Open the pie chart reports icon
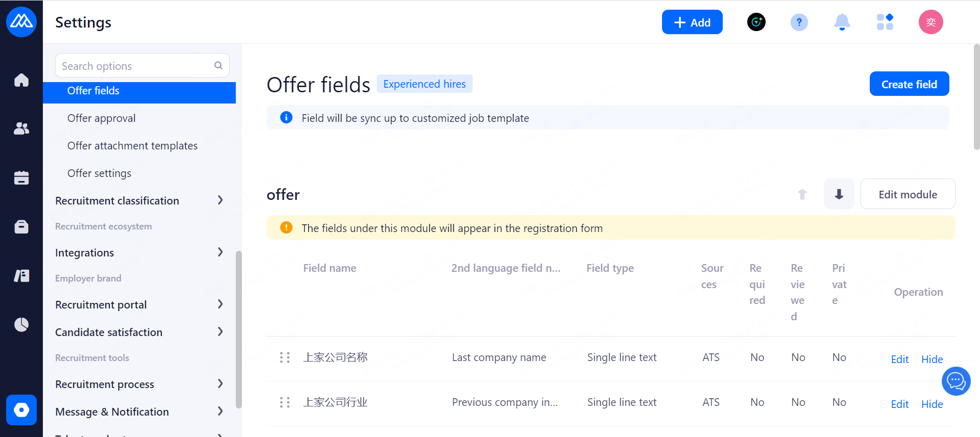980x437 pixels. 21,324
